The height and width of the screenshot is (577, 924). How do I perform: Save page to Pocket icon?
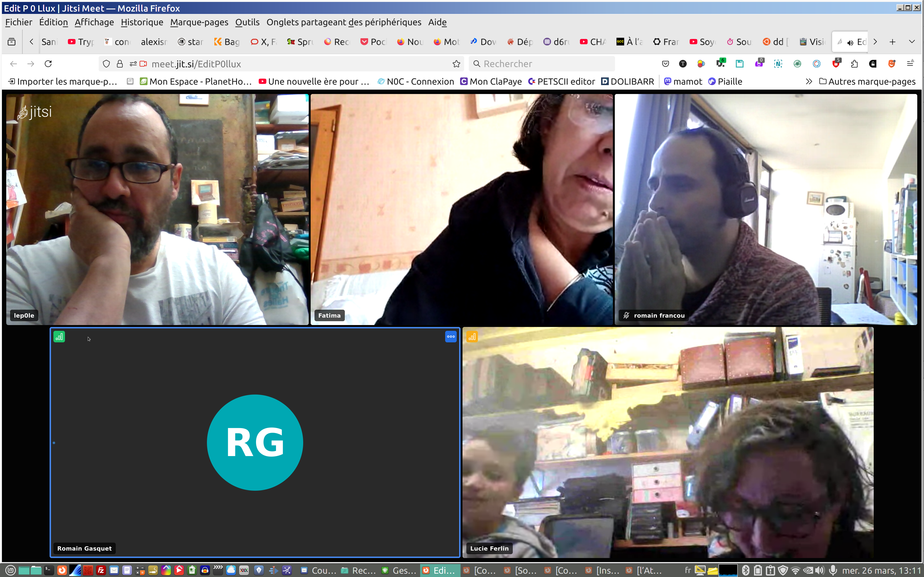click(666, 64)
